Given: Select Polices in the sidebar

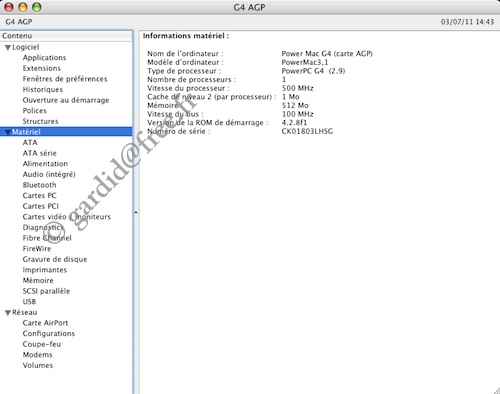Looking at the screenshot, I should coord(35,111).
